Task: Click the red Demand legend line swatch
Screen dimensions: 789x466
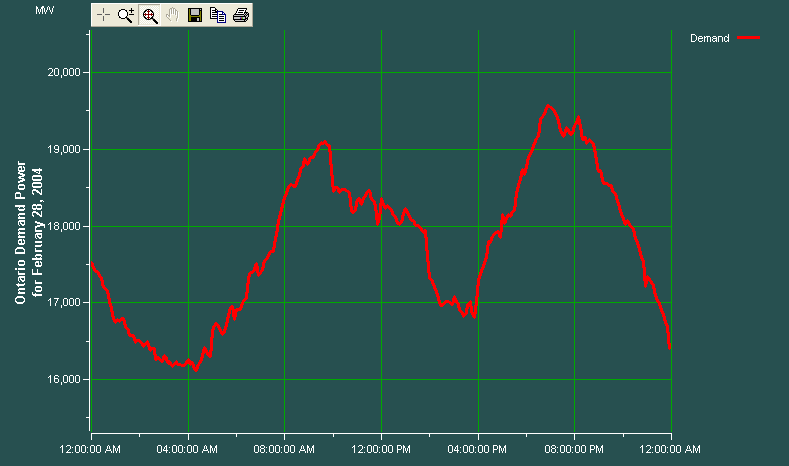Action: pos(749,38)
